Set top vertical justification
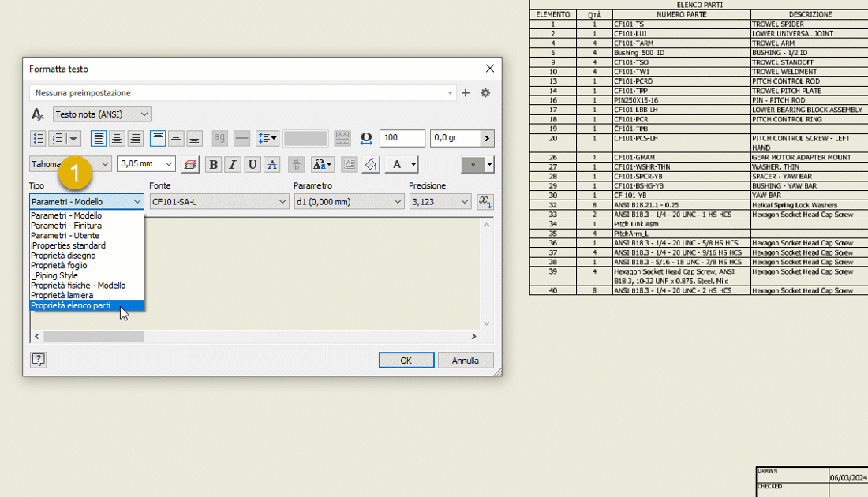Screen dimensions: 868x497 (158, 138)
